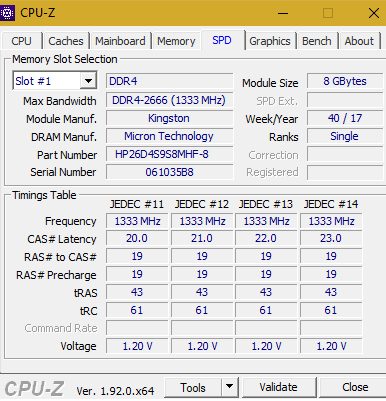Screen dimensions: 386x401
Task: Click the Close button at bottom
Action: [x=353, y=388]
